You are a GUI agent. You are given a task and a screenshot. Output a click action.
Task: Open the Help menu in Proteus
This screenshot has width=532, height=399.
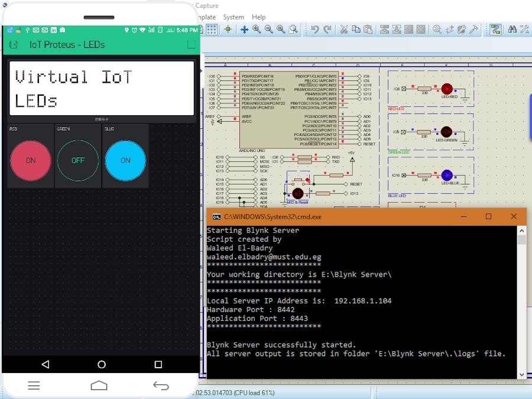(259, 17)
